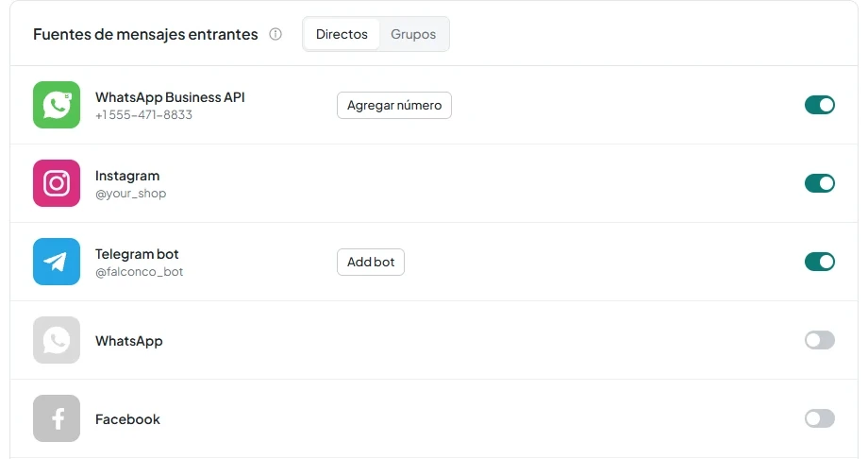Viewport: 868px width, 459px height.
Task: Click the Instagram label text
Action: coord(127,176)
